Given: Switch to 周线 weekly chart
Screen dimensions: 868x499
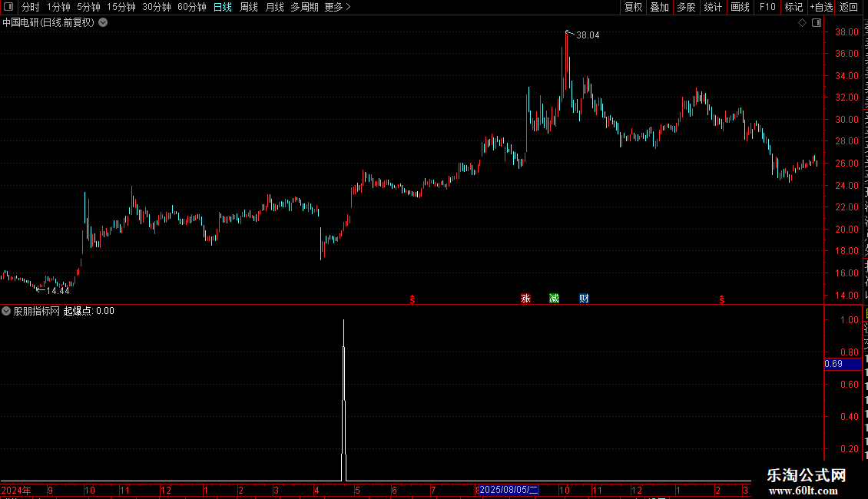Looking at the screenshot, I should (x=249, y=7).
